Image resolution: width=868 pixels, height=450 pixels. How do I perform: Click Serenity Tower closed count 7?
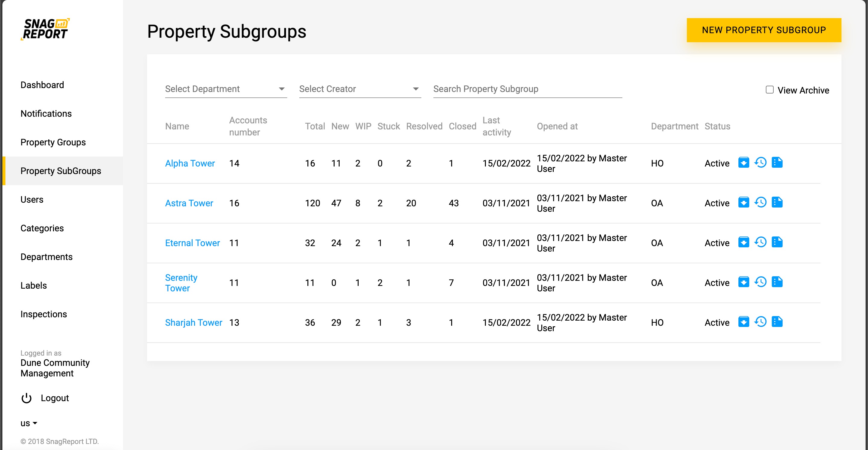click(451, 283)
